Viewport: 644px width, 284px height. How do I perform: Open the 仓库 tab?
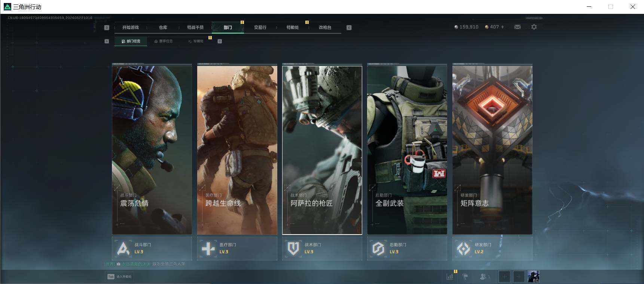tap(163, 27)
